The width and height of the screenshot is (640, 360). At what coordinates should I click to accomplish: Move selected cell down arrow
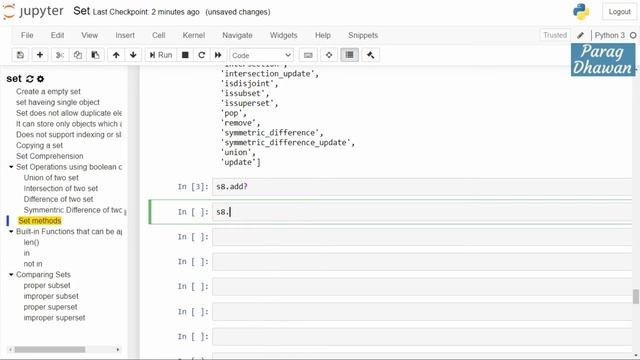click(133, 55)
